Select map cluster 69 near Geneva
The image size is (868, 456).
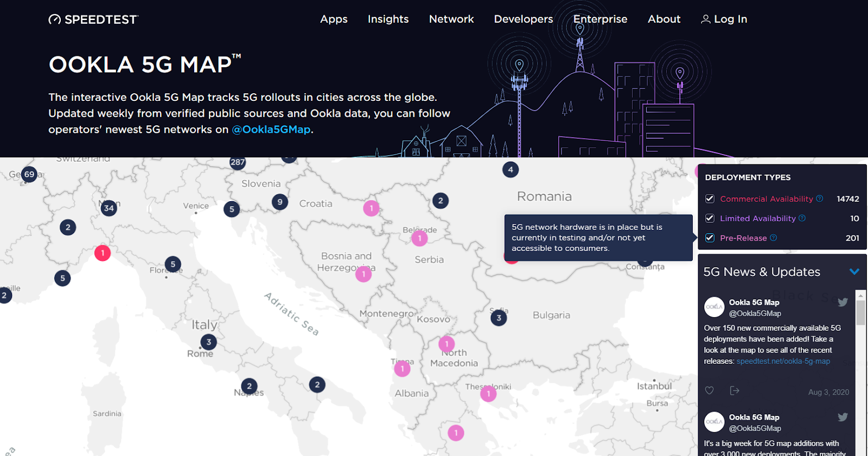tap(29, 175)
